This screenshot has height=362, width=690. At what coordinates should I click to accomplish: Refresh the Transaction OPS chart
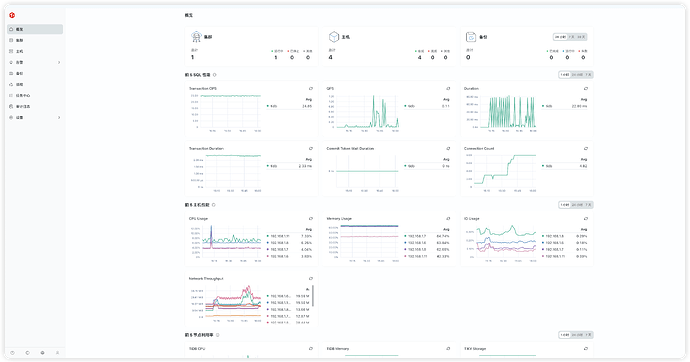311,88
